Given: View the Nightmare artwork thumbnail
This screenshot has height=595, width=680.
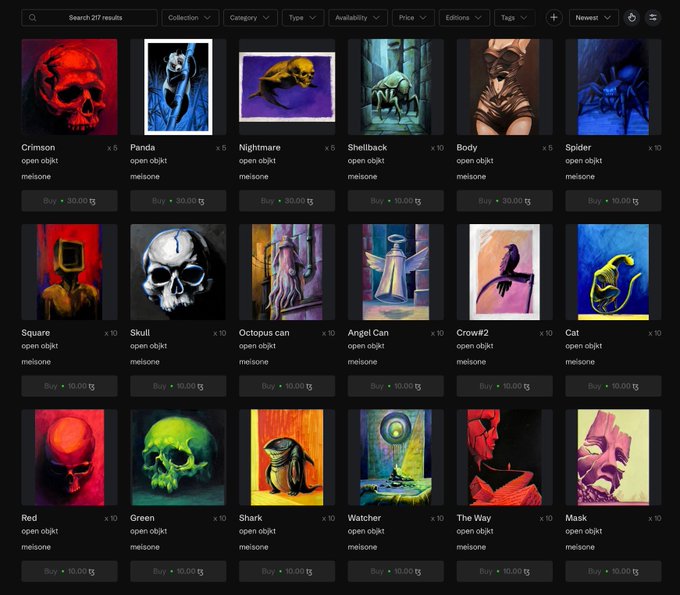Looking at the screenshot, I should 287,87.
